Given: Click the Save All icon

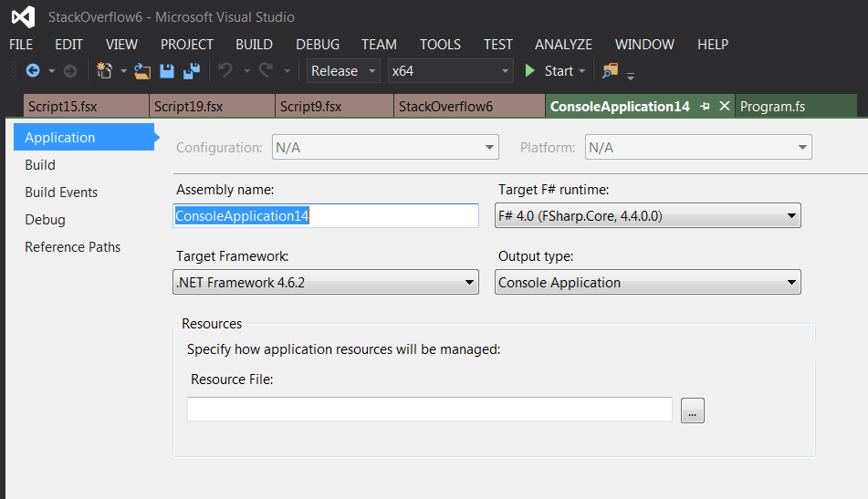Looking at the screenshot, I should point(192,71).
